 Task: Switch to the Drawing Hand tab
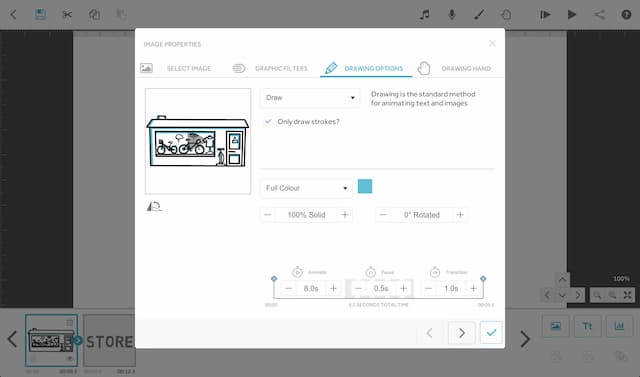pos(454,68)
